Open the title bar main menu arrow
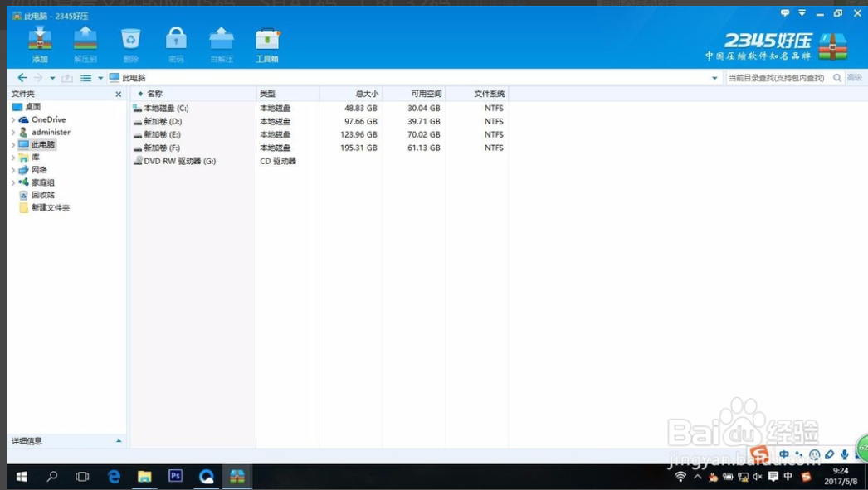Image resolution: width=868 pixels, height=490 pixels. pos(802,12)
